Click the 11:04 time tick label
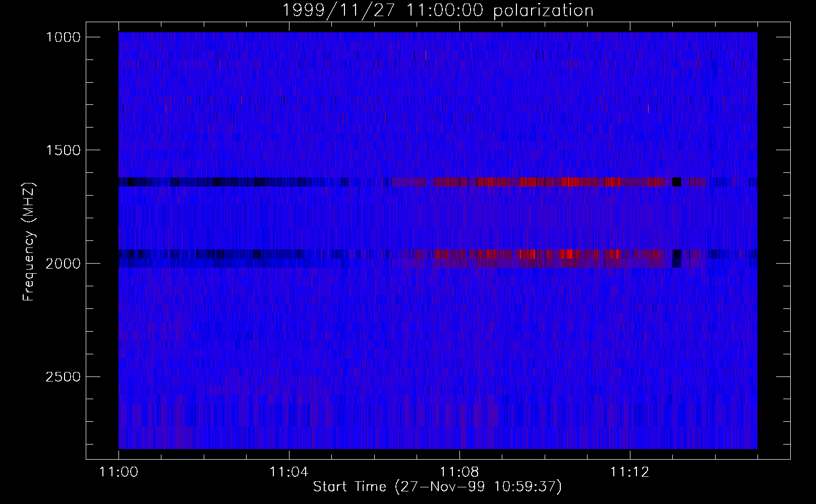The width and height of the screenshot is (816, 504). pyautogui.click(x=289, y=472)
